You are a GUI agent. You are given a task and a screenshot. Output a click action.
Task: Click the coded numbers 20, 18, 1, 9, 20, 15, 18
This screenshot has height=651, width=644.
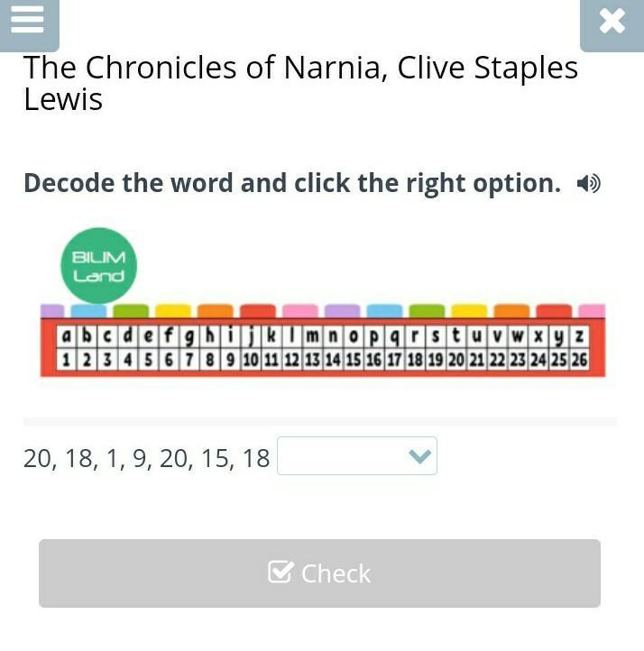coord(147,458)
